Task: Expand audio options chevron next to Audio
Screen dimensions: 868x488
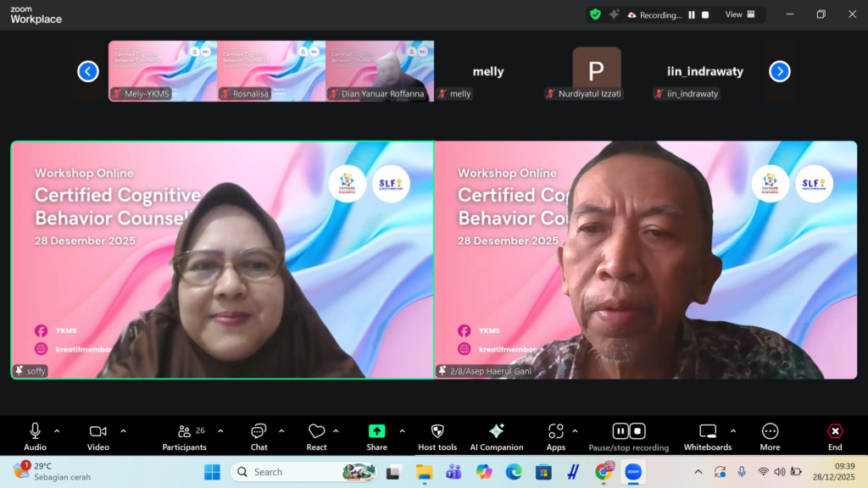Action: (x=57, y=431)
